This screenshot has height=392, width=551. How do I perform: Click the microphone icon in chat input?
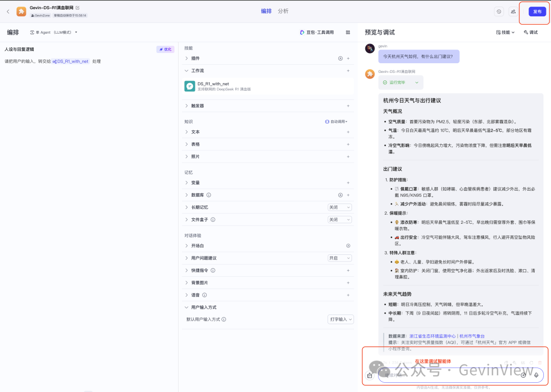click(x=536, y=375)
